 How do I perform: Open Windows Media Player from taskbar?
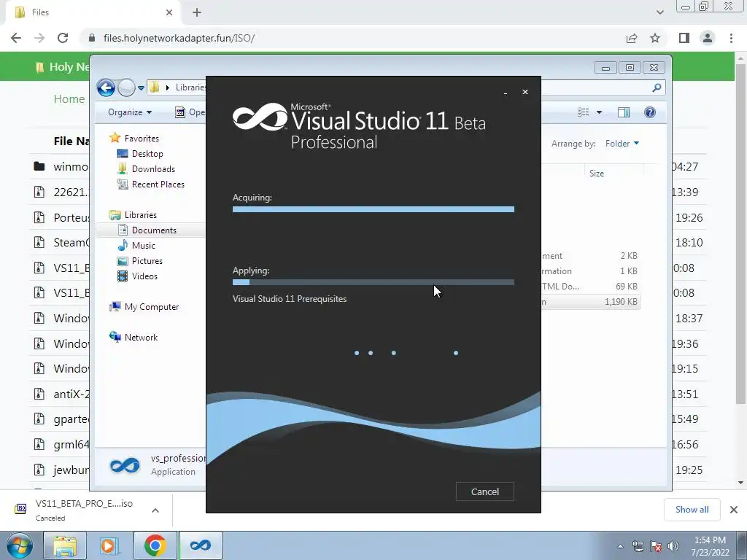[109, 545]
